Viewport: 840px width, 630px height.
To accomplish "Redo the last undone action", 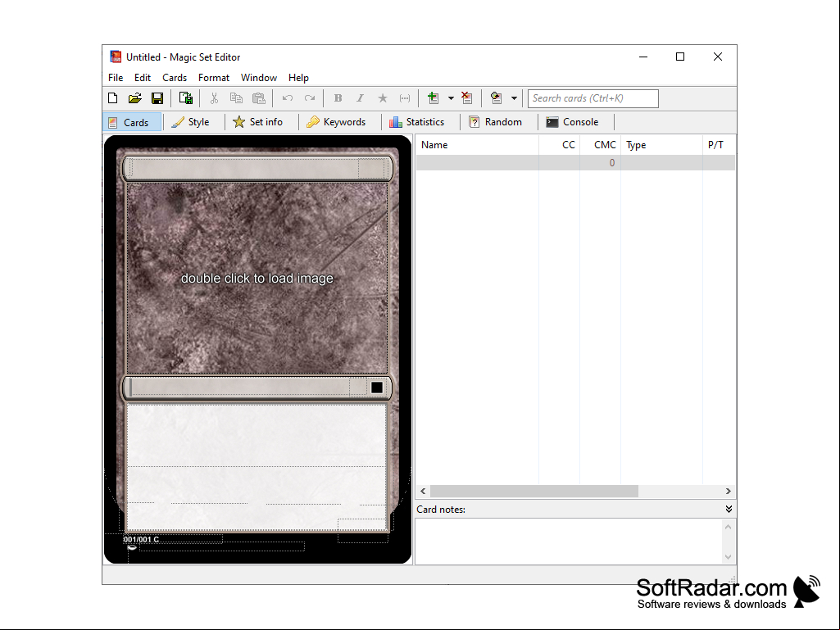I will click(310, 98).
